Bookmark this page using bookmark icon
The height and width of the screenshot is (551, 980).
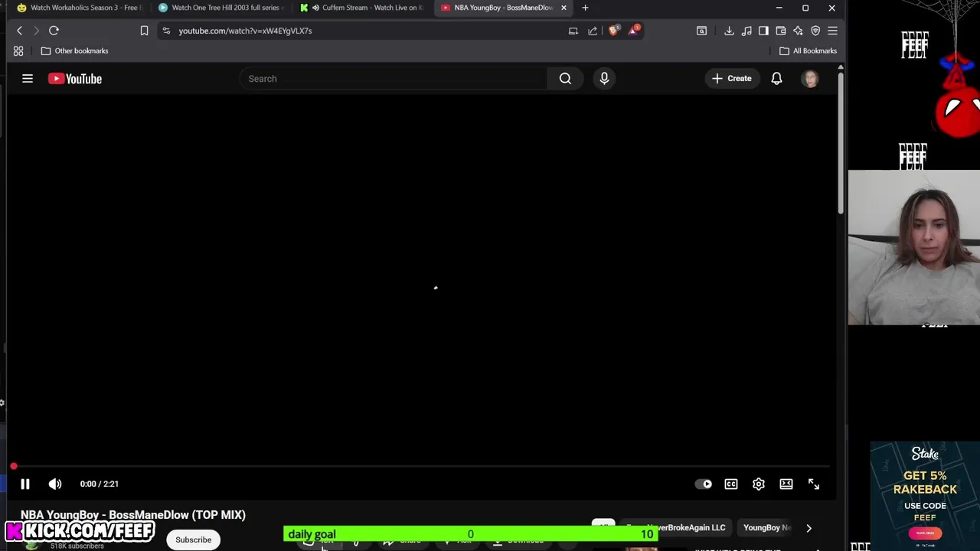tap(144, 31)
